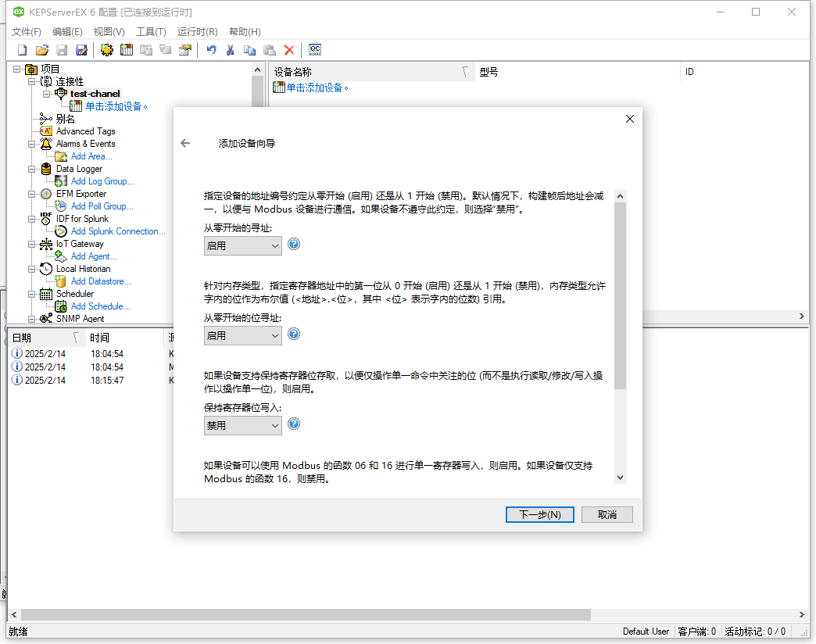
Task: Collapse the test-chanel channel node
Action: point(47,94)
